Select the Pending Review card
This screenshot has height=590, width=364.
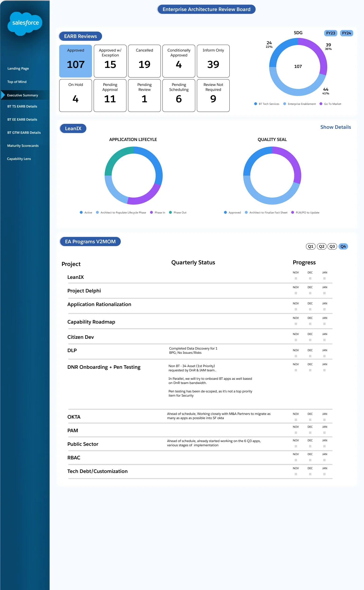(144, 96)
